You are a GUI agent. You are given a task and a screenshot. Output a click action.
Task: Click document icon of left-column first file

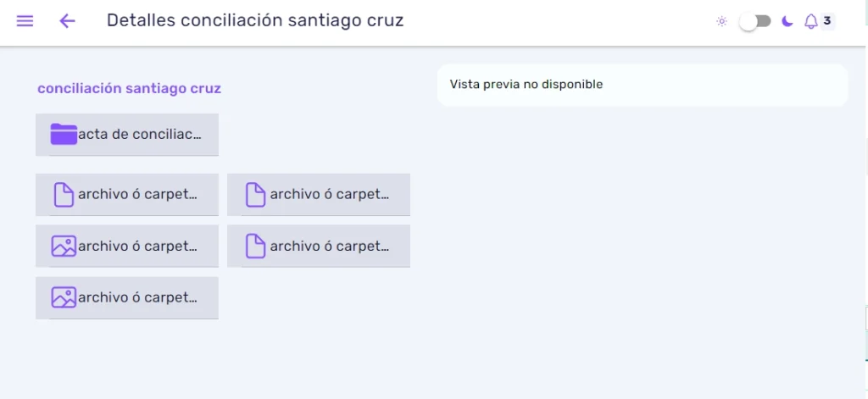[64, 195]
